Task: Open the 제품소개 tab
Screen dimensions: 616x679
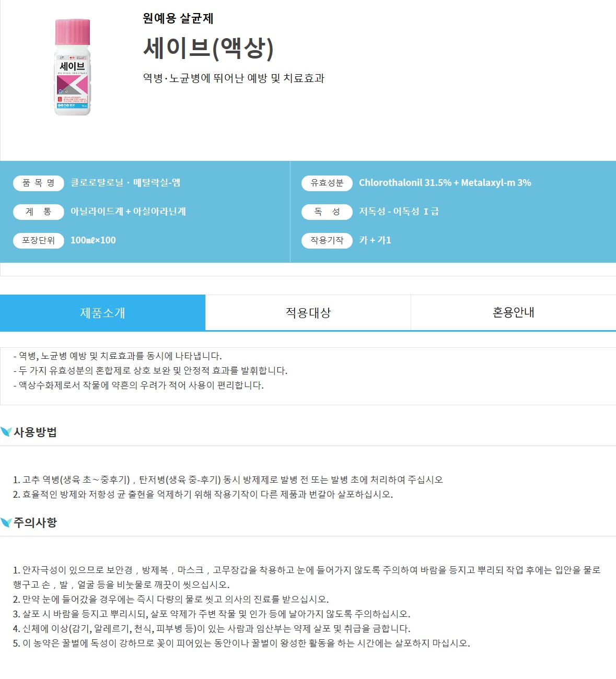Action: (102, 312)
